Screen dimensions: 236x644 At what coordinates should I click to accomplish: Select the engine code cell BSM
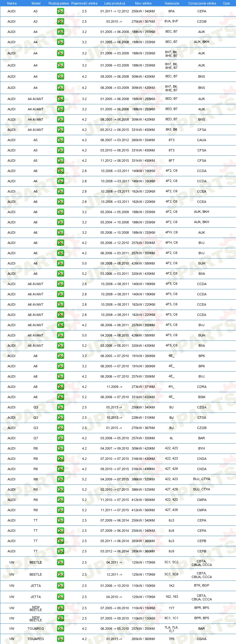[202, 397]
